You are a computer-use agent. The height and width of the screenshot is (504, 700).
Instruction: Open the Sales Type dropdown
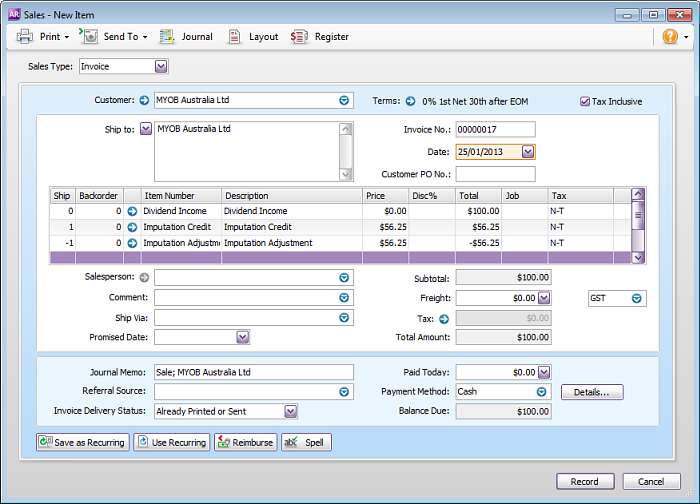pyautogui.click(x=161, y=67)
